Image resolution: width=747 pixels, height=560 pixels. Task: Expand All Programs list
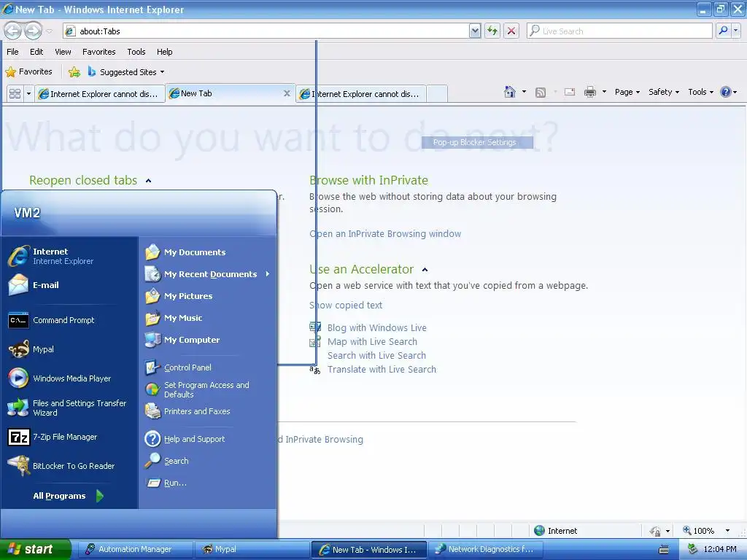69,496
